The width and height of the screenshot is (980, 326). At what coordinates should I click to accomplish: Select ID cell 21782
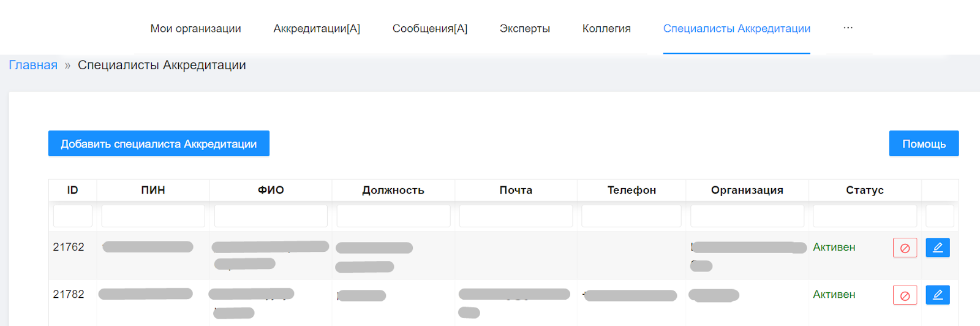click(69, 294)
